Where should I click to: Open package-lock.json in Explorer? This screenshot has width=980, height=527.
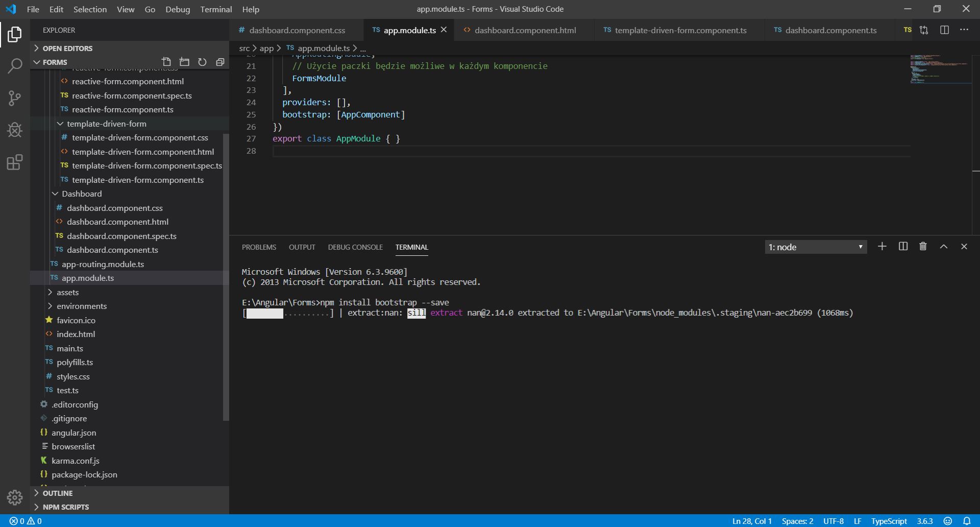tap(130, 474)
